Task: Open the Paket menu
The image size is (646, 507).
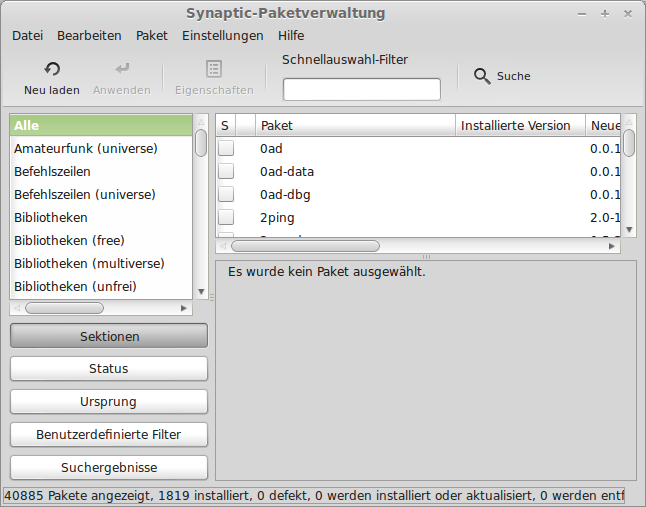Action: 152,36
